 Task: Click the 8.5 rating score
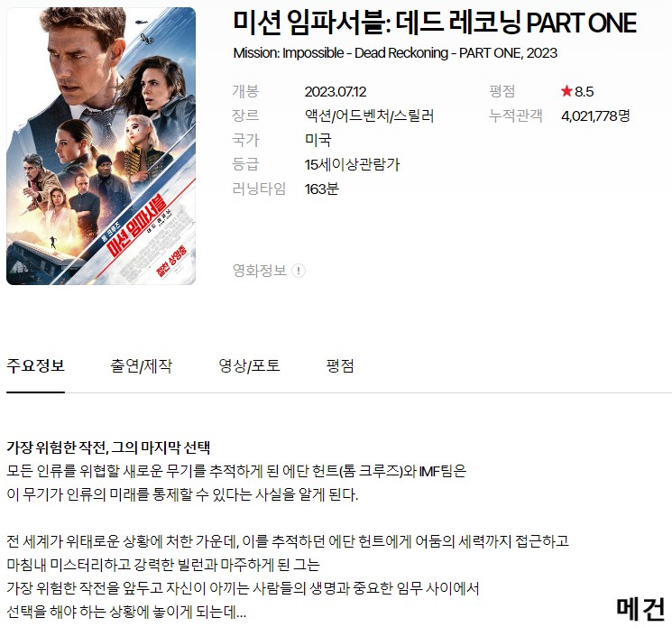584,91
